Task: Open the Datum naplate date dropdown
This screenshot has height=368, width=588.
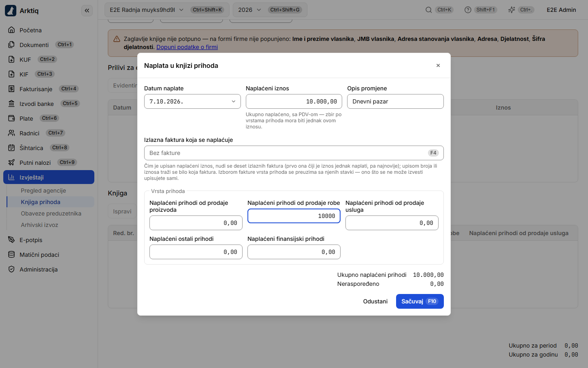Action: (x=192, y=101)
